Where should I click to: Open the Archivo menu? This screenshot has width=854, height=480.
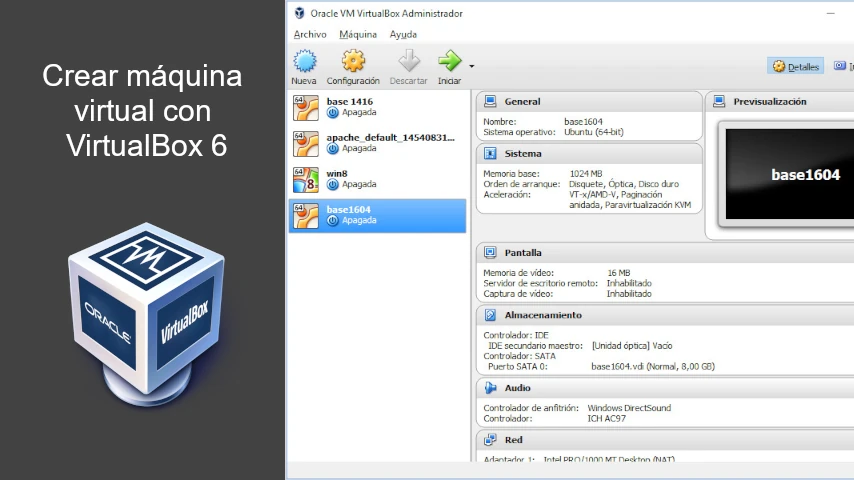click(310, 34)
